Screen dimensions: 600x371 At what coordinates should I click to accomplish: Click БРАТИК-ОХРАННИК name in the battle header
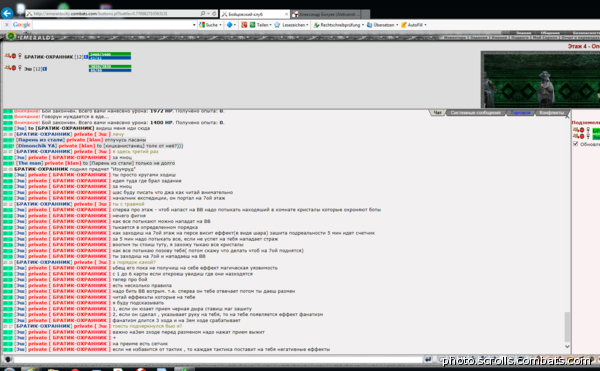tap(49, 57)
